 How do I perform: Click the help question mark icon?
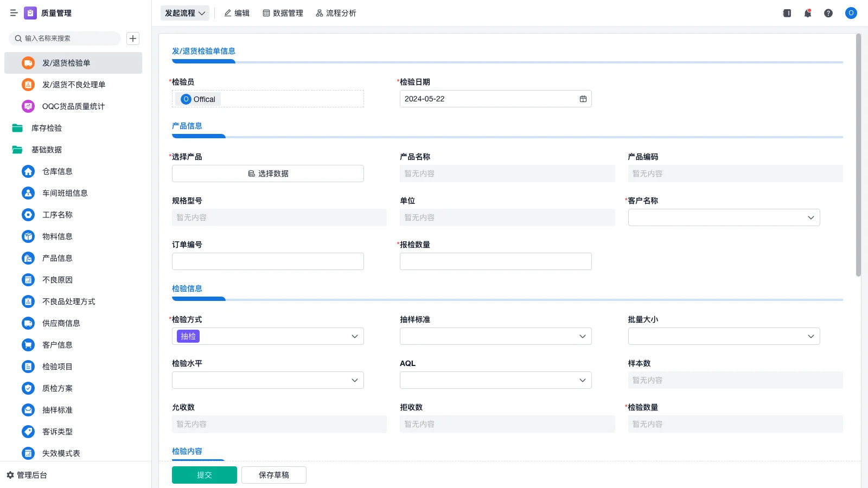[x=829, y=13]
